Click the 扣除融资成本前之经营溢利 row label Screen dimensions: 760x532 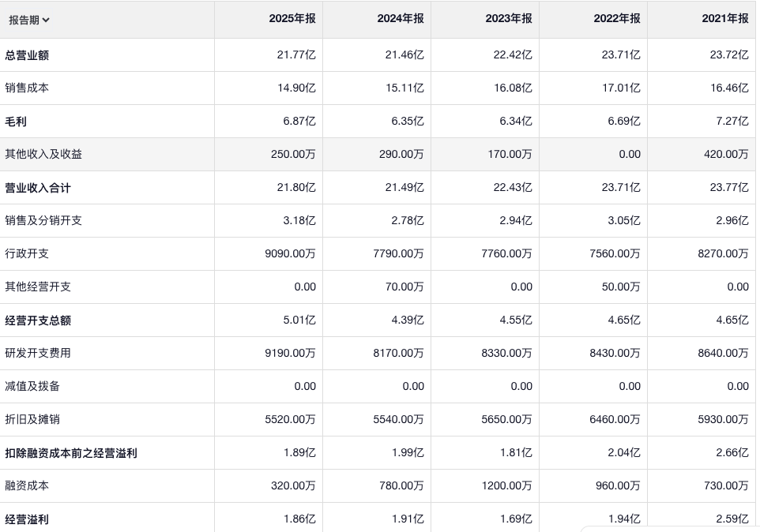(x=71, y=453)
